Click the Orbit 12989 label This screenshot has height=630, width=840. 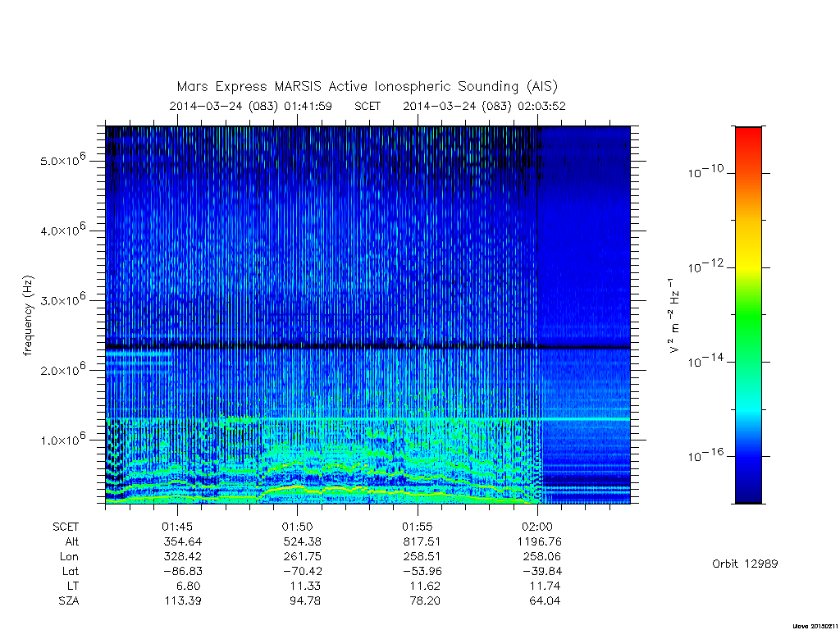tap(745, 564)
